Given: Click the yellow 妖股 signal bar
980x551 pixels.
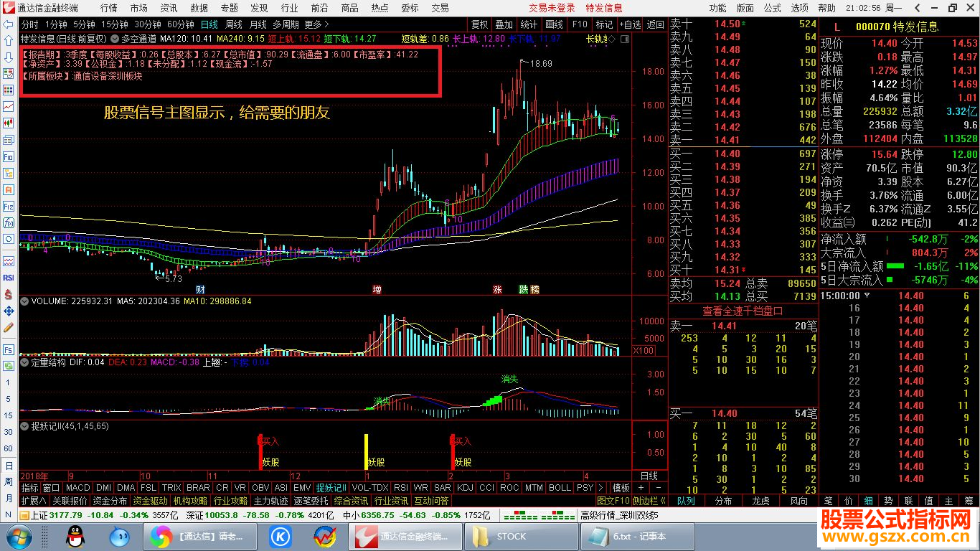Looking at the screenshot, I should pyautogui.click(x=366, y=451).
